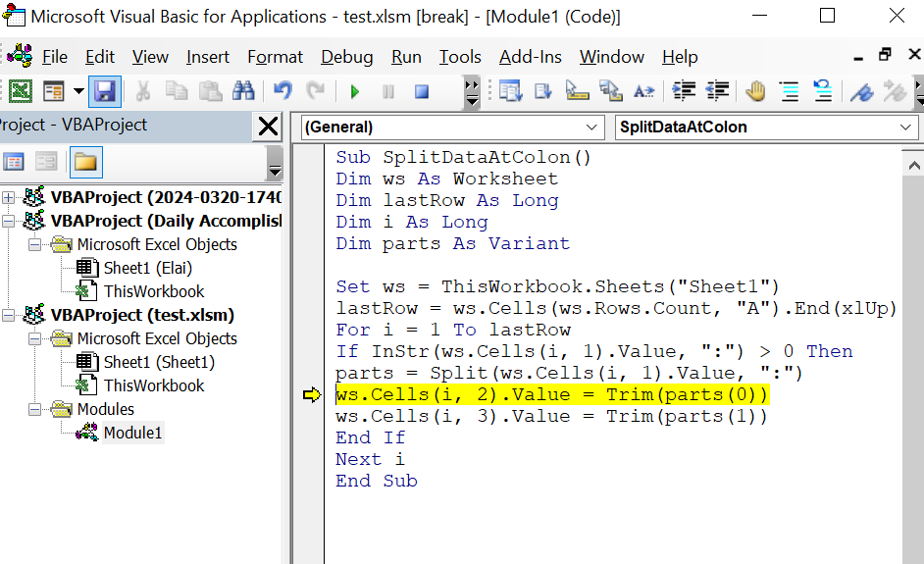Switch to Microsoft Excel view icon
Viewport: 924px width, 564px height.
click(21, 91)
